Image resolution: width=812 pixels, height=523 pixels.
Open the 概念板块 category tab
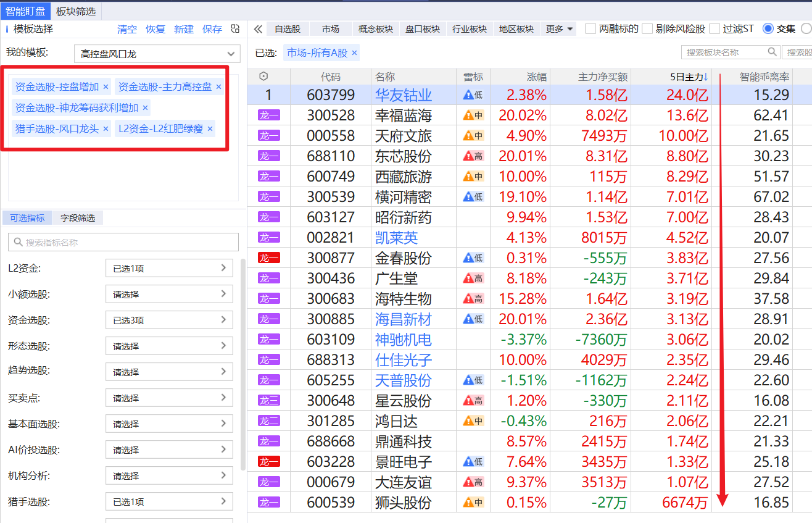coord(376,29)
